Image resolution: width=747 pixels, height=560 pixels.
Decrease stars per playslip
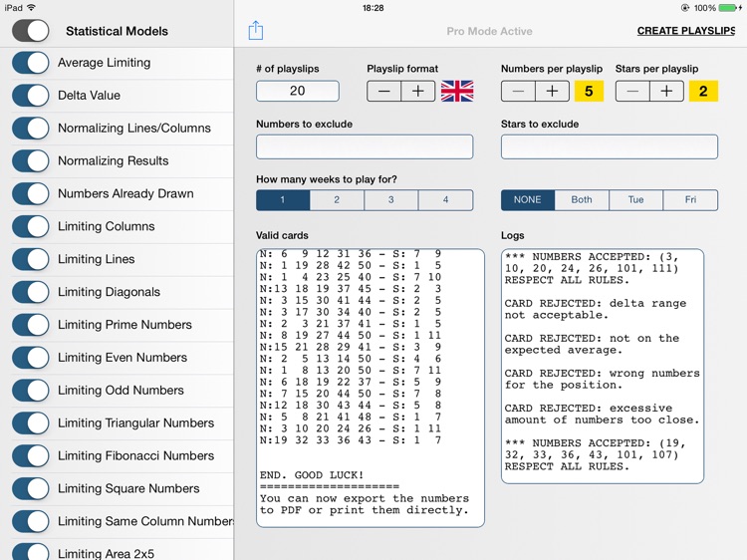(x=632, y=91)
